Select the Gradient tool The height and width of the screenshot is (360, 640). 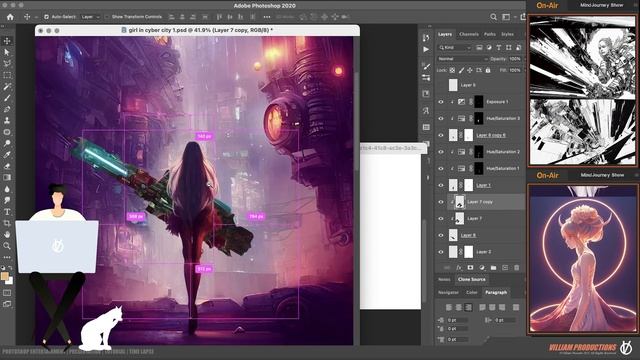tap(7, 178)
